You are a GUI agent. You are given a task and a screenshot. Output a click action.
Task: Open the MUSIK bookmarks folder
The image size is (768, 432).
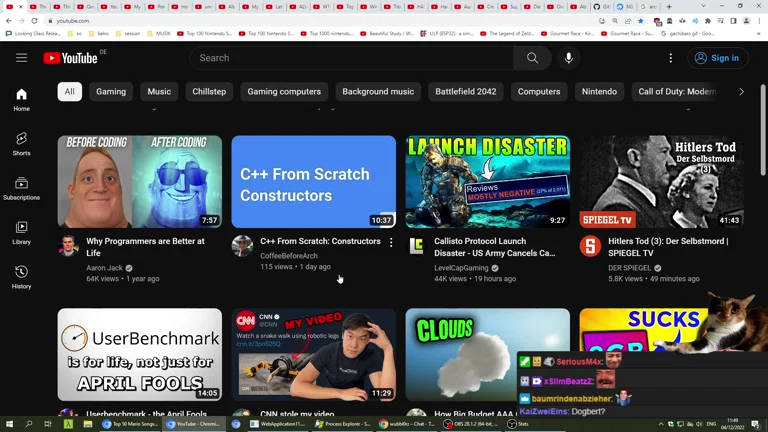(158, 34)
